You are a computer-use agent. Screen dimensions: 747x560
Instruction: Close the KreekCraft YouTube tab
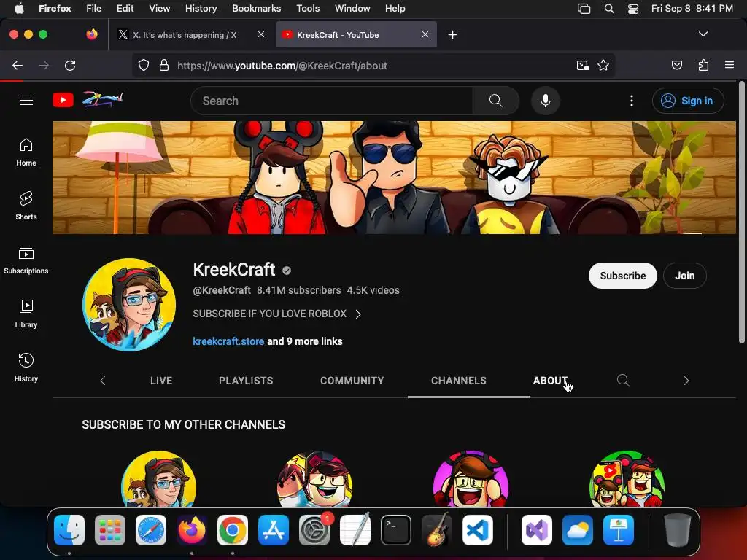click(425, 34)
